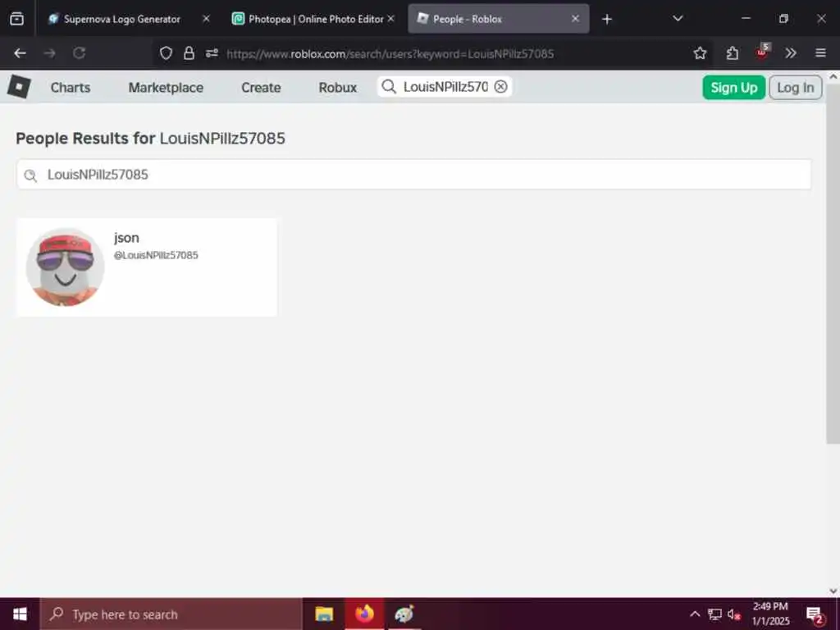Open the network icon in system tray

coord(714,614)
